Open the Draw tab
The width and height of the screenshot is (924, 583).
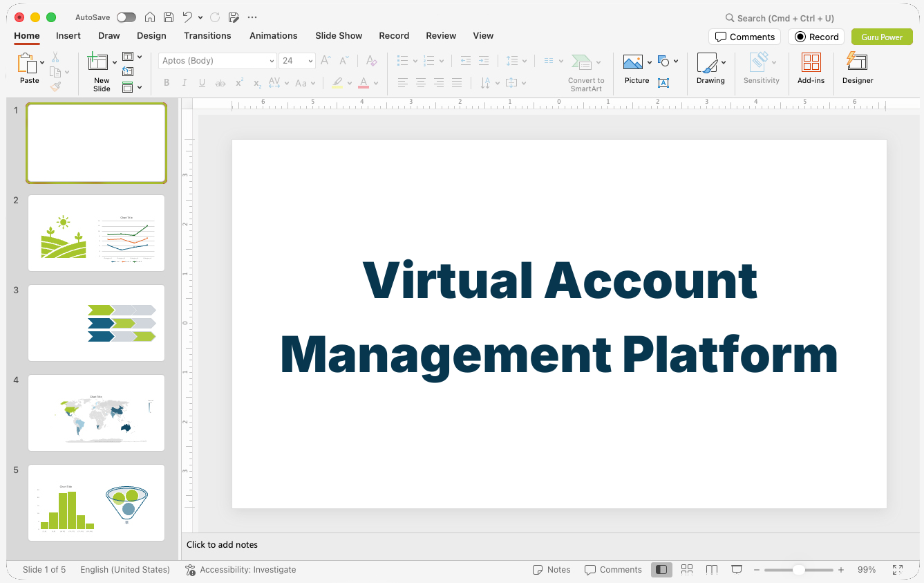[x=109, y=36]
